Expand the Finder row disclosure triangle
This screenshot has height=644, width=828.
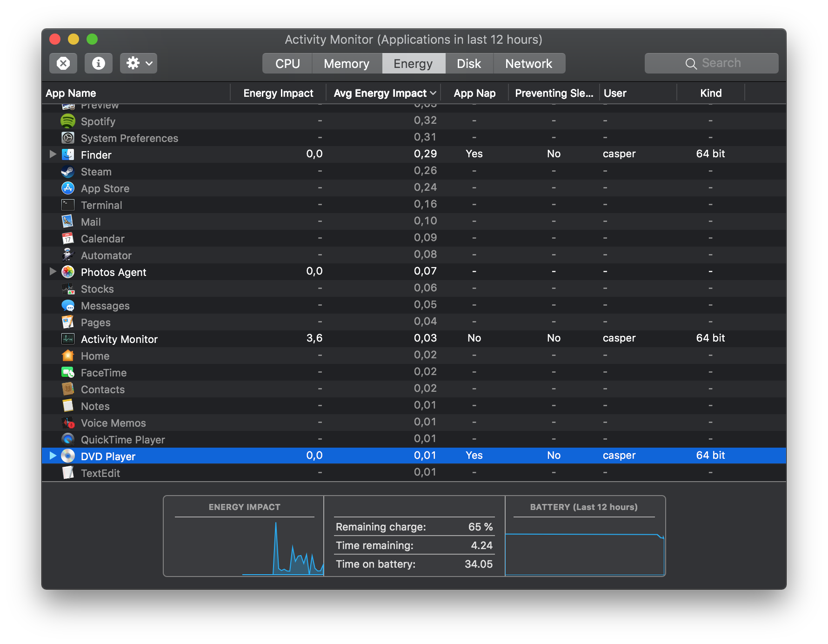coord(53,154)
